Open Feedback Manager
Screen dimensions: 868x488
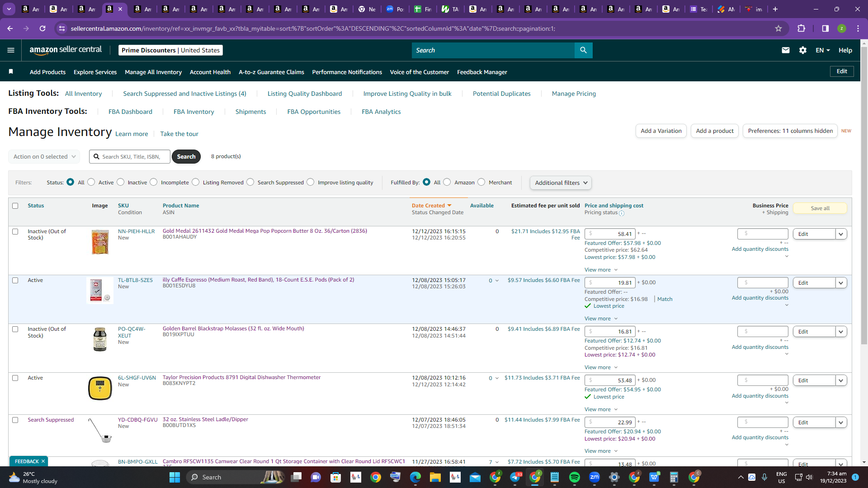point(482,72)
